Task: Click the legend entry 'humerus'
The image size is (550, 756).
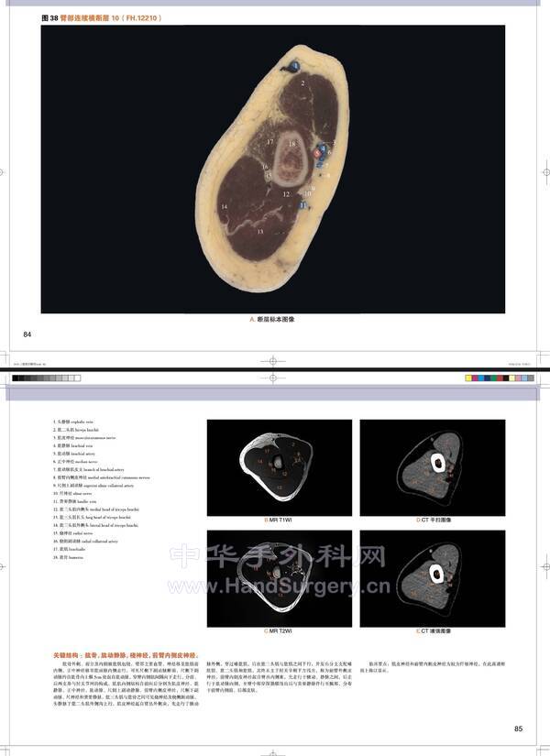Action: click(x=70, y=557)
